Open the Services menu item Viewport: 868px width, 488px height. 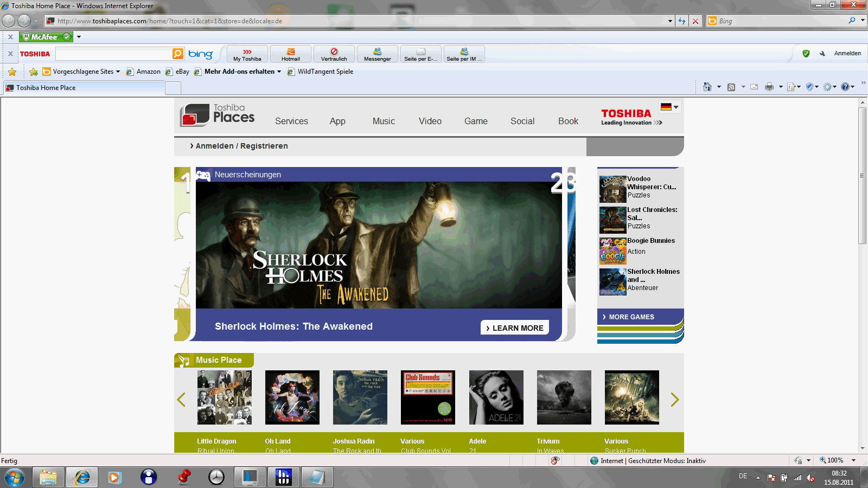[x=291, y=121]
